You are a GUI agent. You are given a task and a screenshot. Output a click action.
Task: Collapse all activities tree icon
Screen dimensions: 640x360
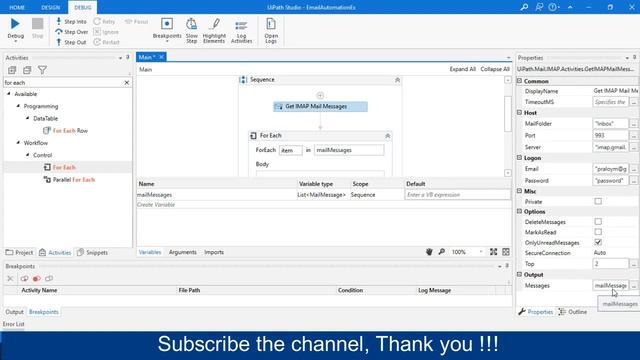point(27,70)
